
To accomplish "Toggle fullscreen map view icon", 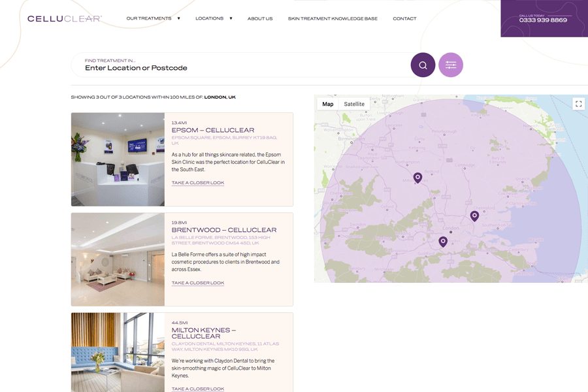I will tap(579, 103).
